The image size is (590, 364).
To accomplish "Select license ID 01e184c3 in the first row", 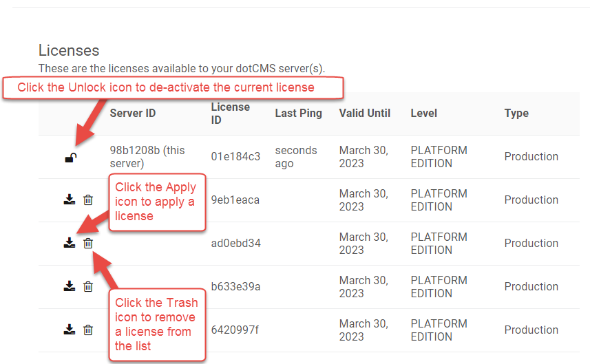I will 235,157.
